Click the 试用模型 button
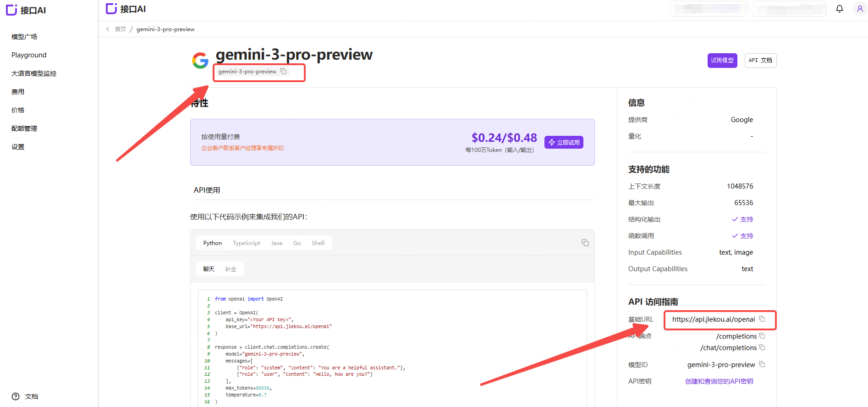The height and width of the screenshot is (407, 868). [x=722, y=60]
